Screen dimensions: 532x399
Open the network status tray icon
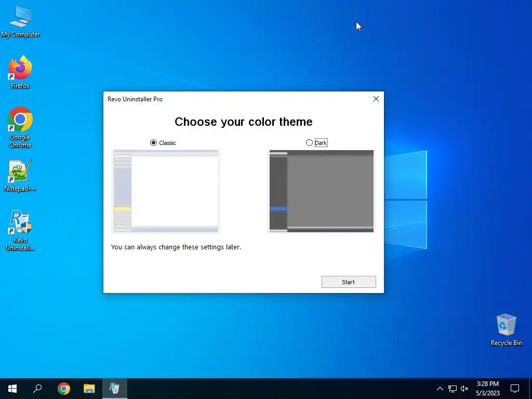tap(453, 389)
